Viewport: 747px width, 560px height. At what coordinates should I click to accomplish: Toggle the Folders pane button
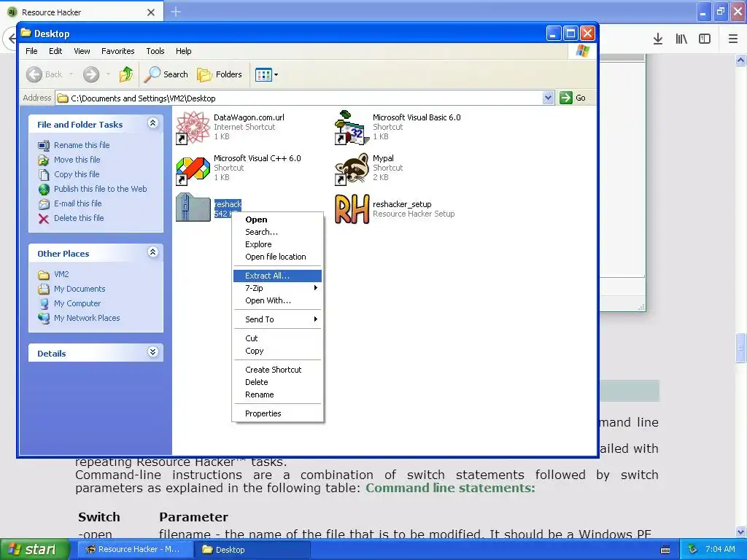click(x=220, y=74)
